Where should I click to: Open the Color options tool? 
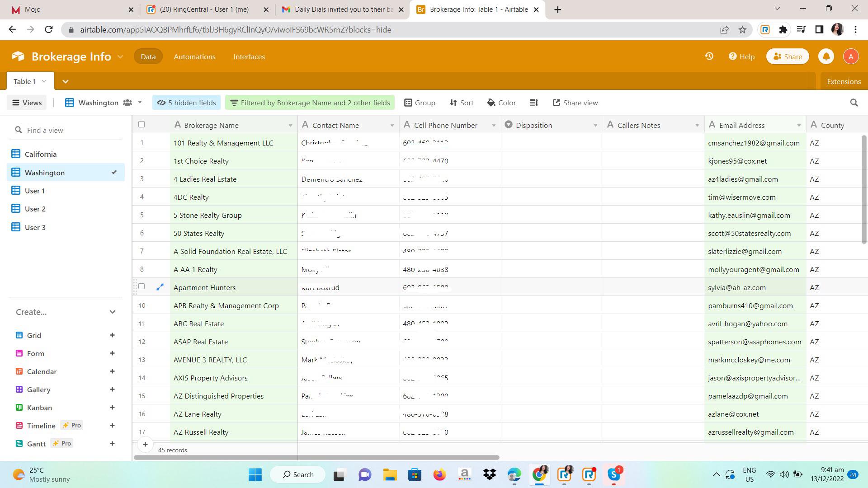coord(501,103)
